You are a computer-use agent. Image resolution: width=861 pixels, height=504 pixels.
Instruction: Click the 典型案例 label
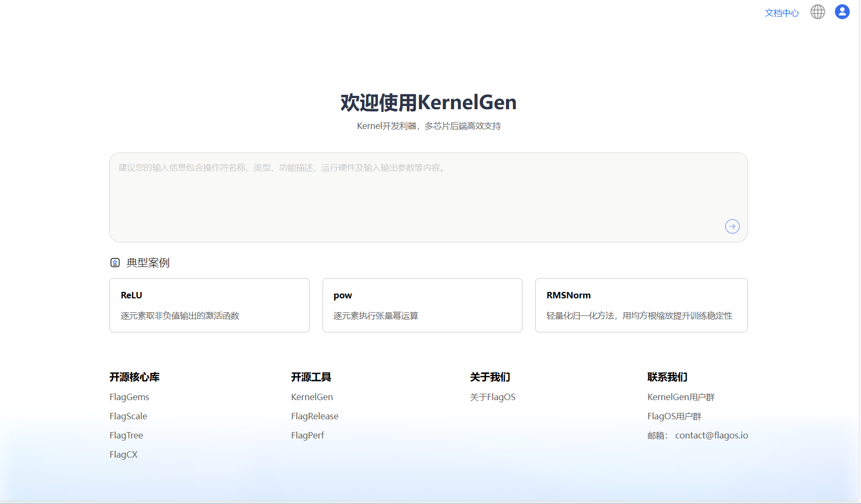(148, 263)
